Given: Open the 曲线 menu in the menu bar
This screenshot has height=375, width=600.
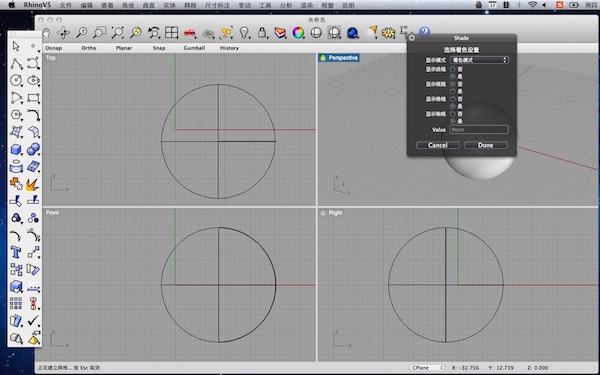Looking at the screenshot, I should pyautogui.click(x=128, y=5).
